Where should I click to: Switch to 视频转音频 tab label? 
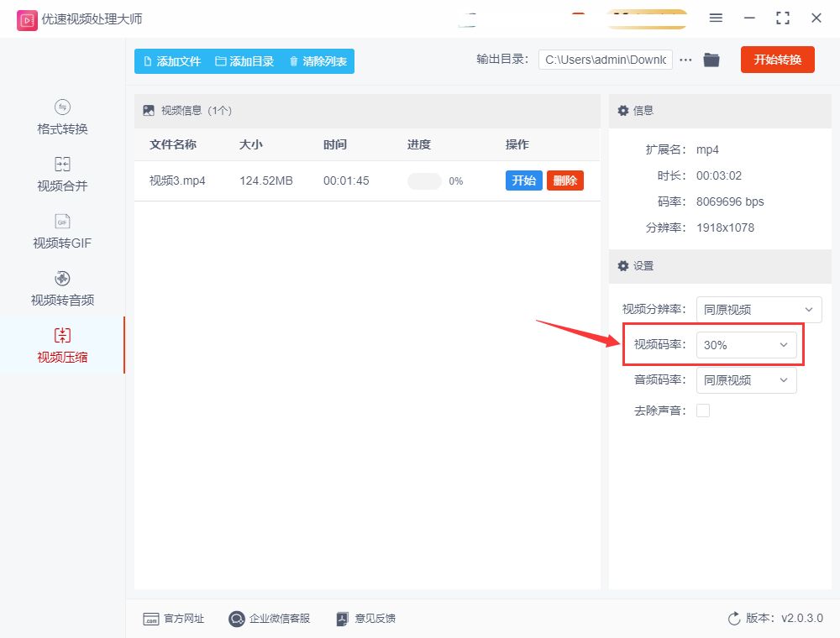(62, 301)
